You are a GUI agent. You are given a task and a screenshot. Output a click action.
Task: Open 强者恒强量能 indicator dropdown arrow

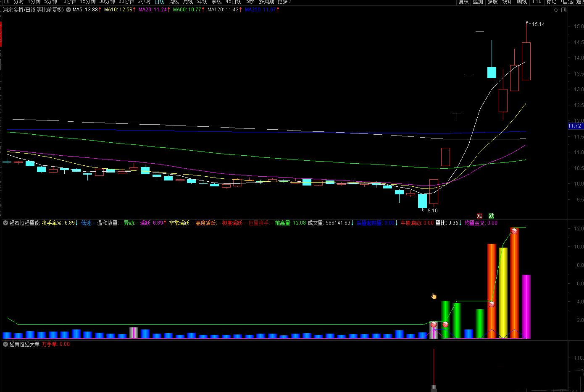(5, 223)
